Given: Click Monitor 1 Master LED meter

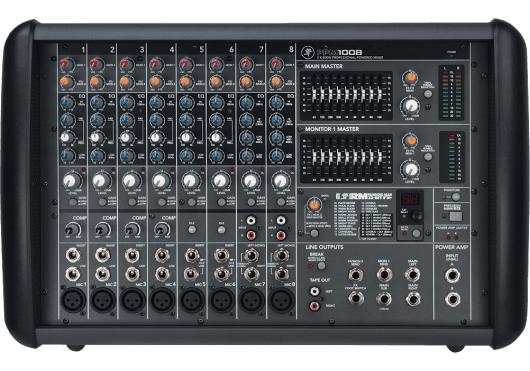Looking at the screenshot, I should pyautogui.click(x=452, y=157).
